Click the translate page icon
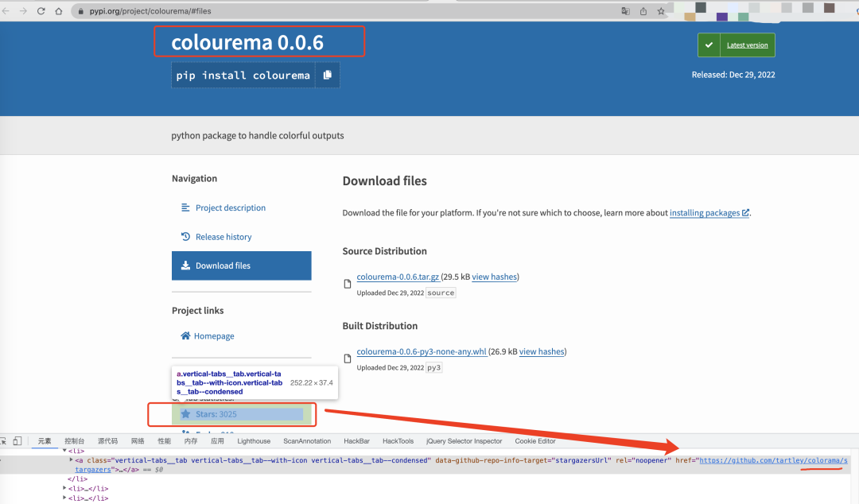 [626, 11]
